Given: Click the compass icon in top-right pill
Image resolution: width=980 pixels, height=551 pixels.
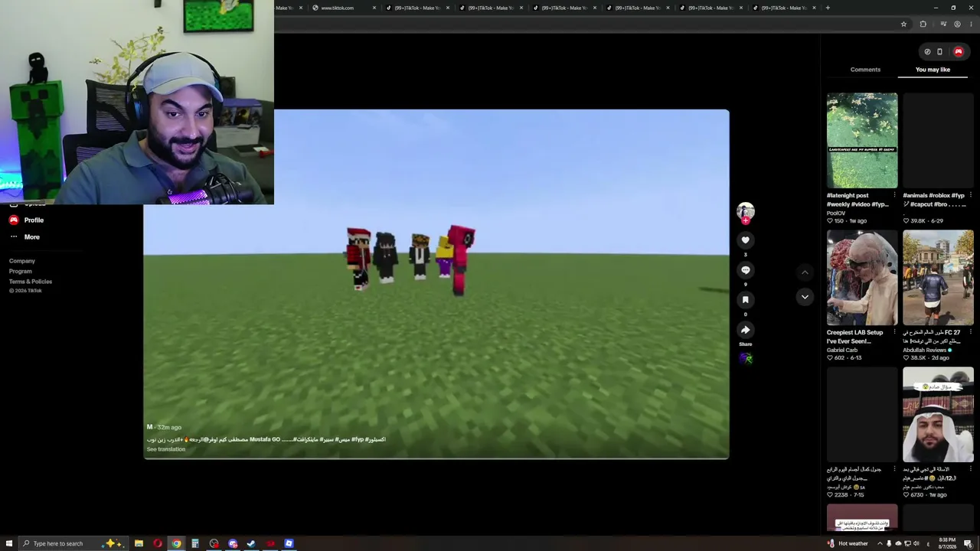Looking at the screenshot, I should pos(927,52).
